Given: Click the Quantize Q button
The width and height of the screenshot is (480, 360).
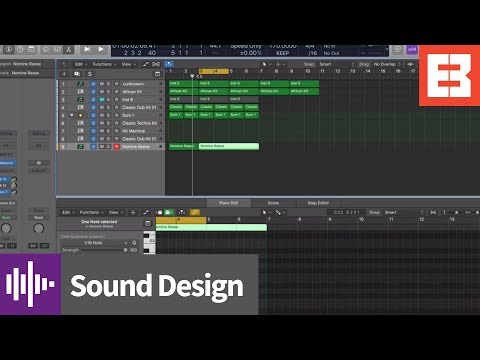Looking at the screenshot, I should 134,243.
